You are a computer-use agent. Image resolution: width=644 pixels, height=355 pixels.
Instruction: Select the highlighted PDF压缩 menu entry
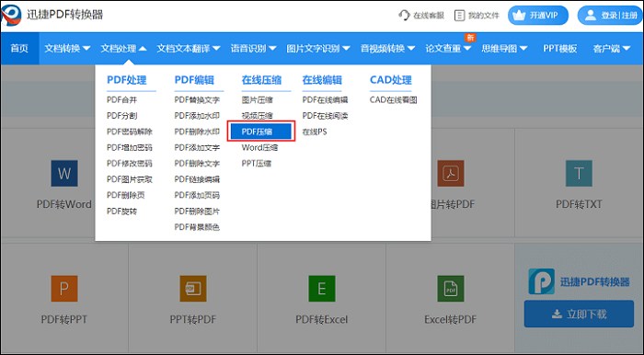pyautogui.click(x=261, y=132)
